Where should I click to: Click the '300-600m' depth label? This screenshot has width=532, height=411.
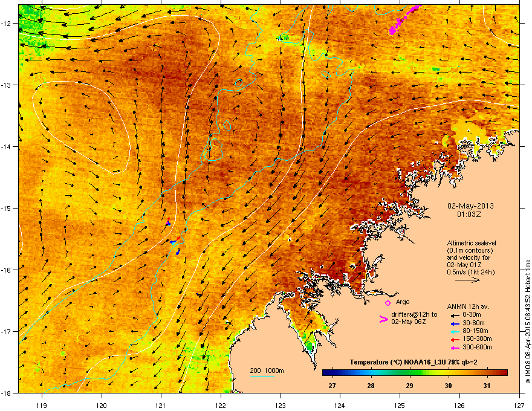pyautogui.click(x=477, y=347)
